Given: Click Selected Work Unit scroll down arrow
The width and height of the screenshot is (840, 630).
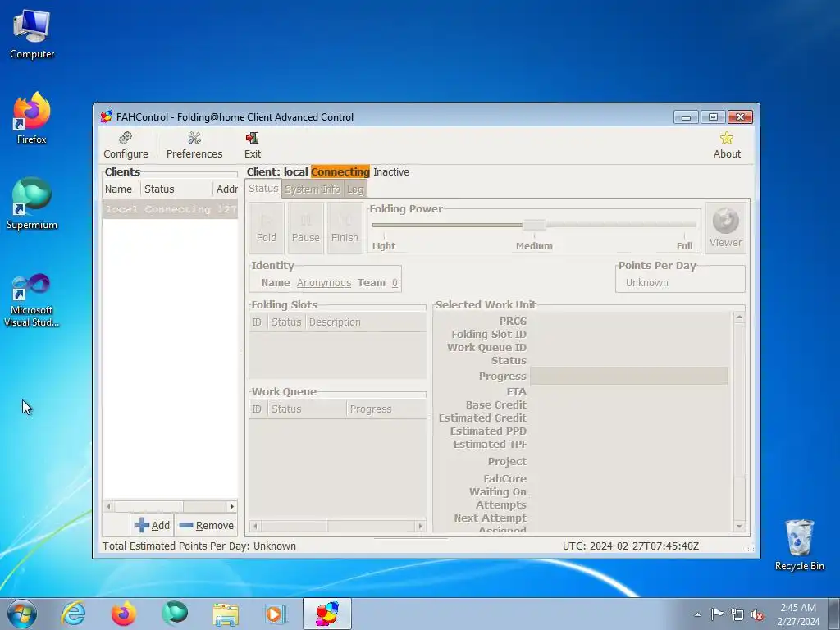Looking at the screenshot, I should coord(739,527).
